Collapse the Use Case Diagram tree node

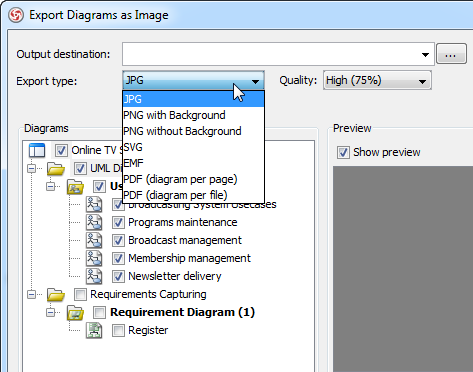pyautogui.click(x=51, y=186)
